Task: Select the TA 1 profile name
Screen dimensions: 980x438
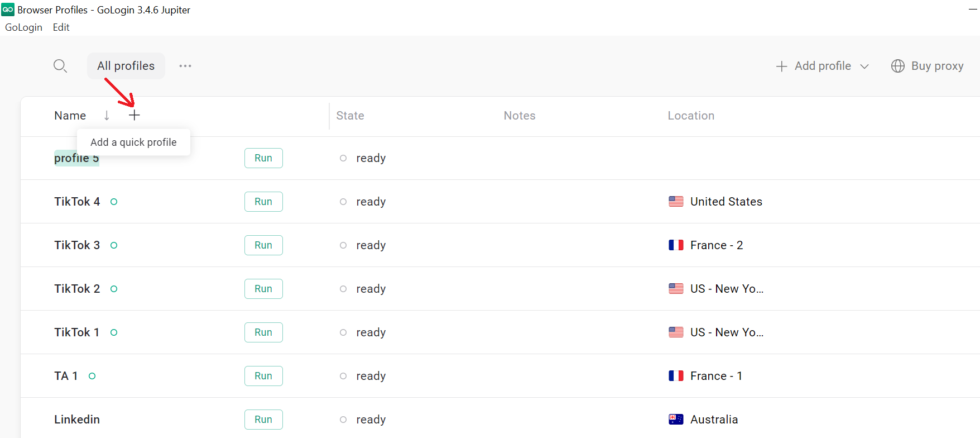Action: pyautogui.click(x=66, y=376)
